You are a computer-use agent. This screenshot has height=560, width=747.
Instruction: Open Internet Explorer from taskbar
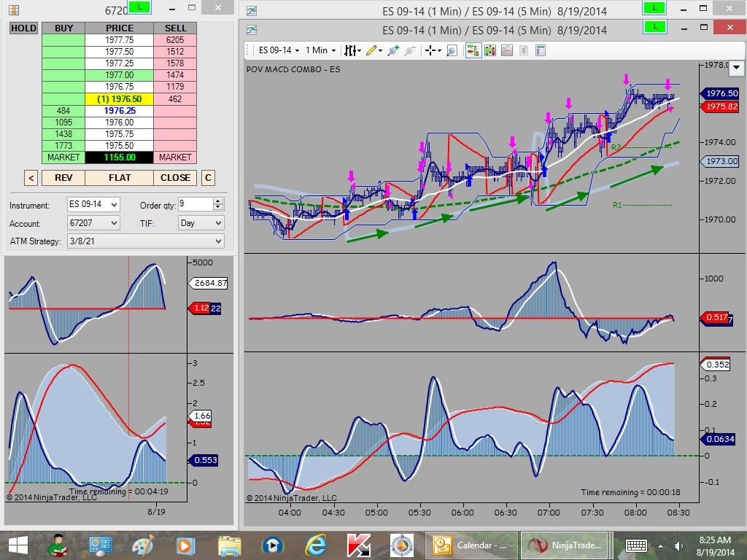point(315,545)
